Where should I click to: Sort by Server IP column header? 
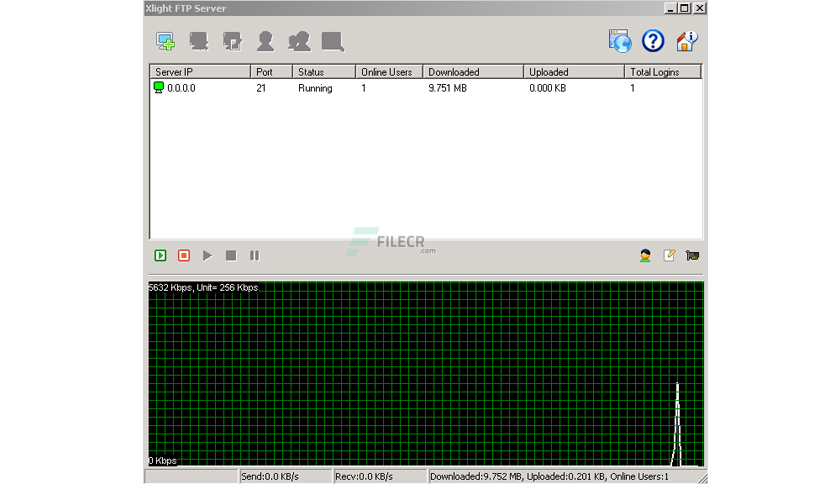pos(200,72)
